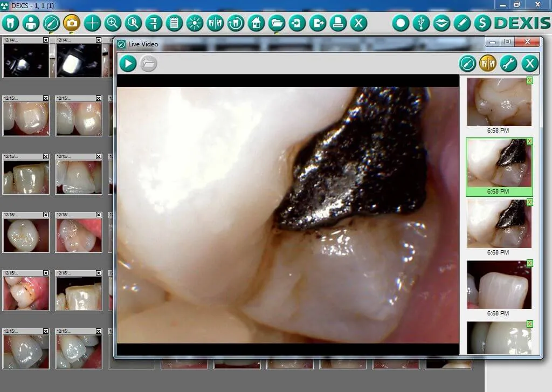
Task: Select the intraoral lips icon
Action: click(x=441, y=24)
